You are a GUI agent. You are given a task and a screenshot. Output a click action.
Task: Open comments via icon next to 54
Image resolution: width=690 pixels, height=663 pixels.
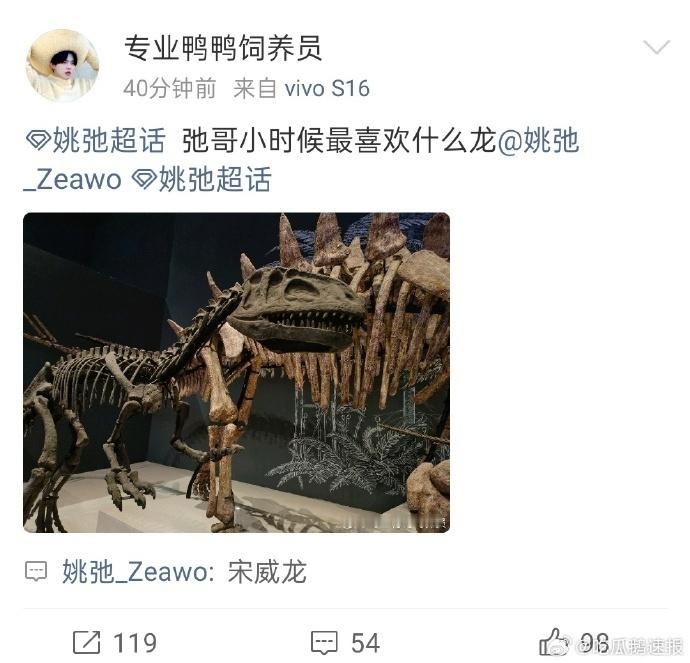click(324, 643)
